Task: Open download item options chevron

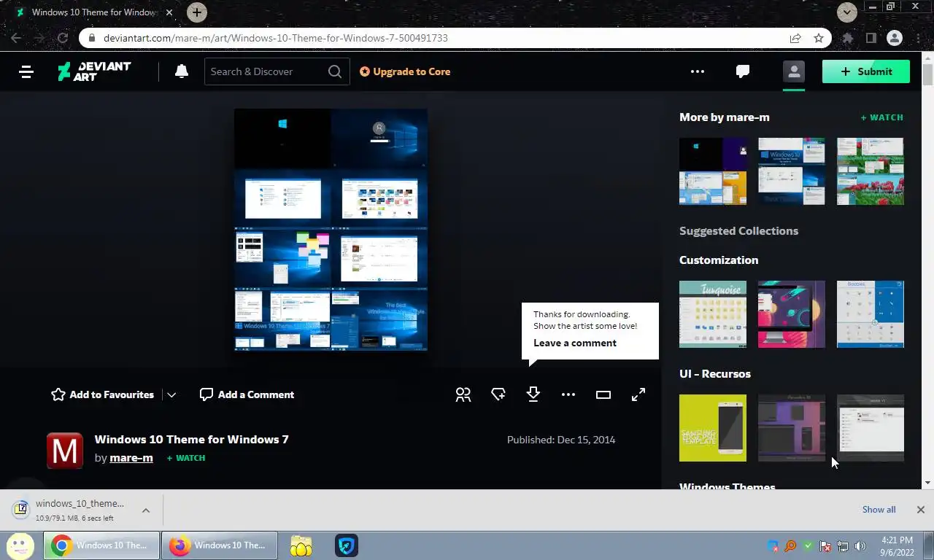Action: 146,510
